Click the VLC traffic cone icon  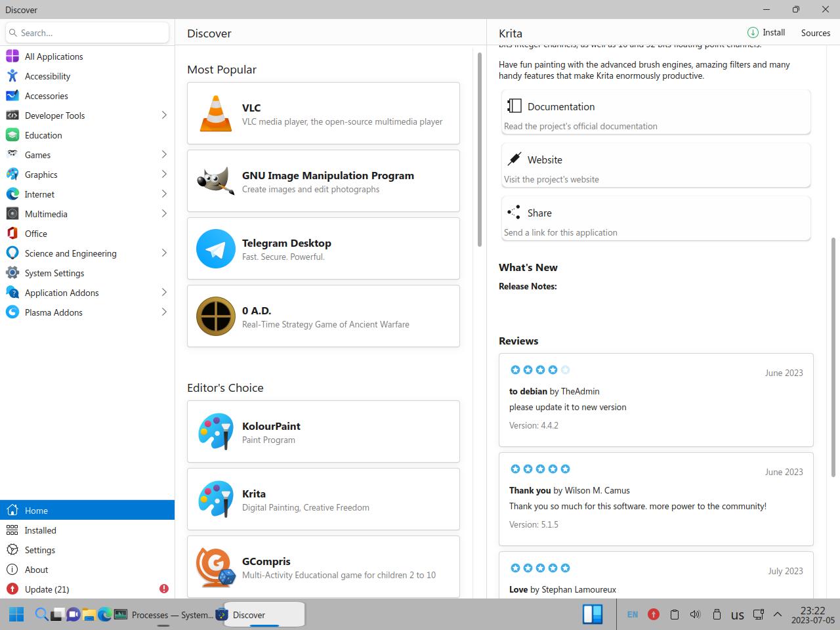[x=215, y=114]
